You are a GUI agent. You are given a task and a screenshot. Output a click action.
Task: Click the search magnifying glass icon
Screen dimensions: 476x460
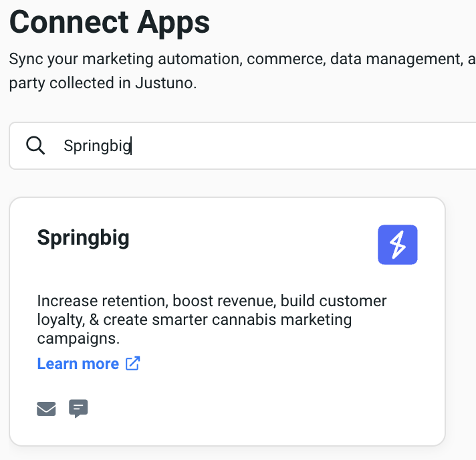[x=35, y=146]
